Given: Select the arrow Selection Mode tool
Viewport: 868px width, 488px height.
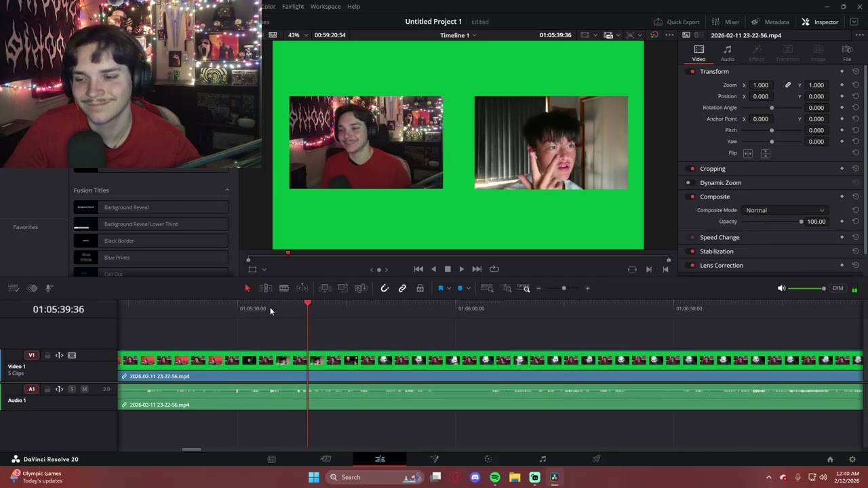Looking at the screenshot, I should [247, 288].
